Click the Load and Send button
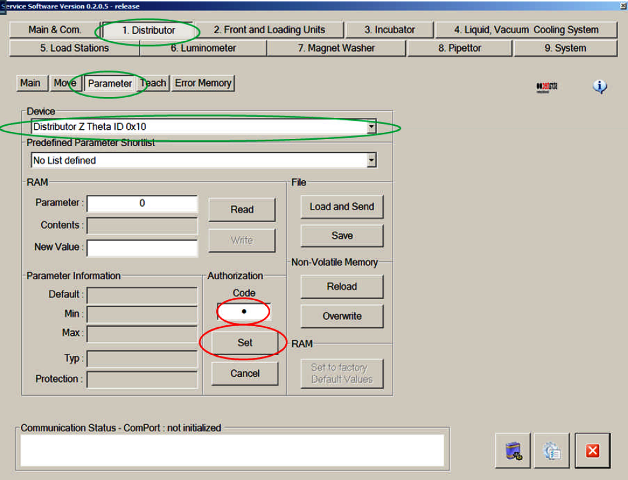 pos(341,206)
